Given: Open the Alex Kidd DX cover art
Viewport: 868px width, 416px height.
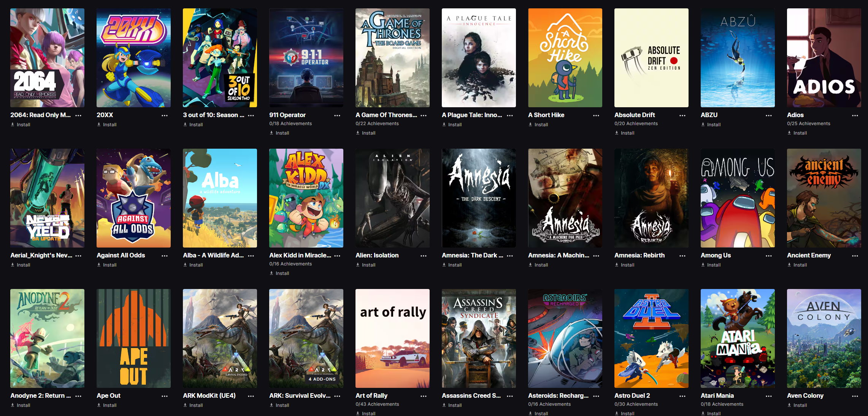Looking at the screenshot, I should pos(306,198).
